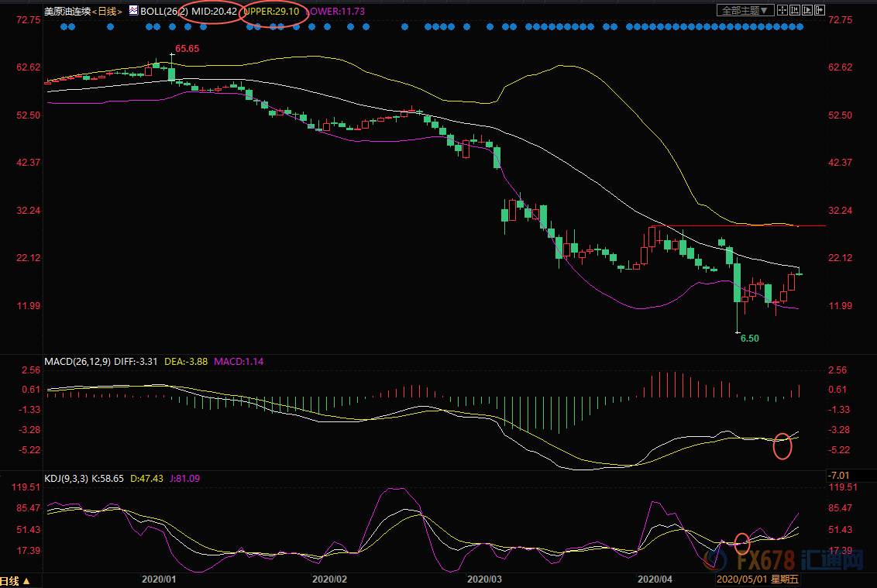This screenshot has height=588, width=877.
Task: Click the 2020/01 date label on the time axis
Action: pyautogui.click(x=159, y=579)
